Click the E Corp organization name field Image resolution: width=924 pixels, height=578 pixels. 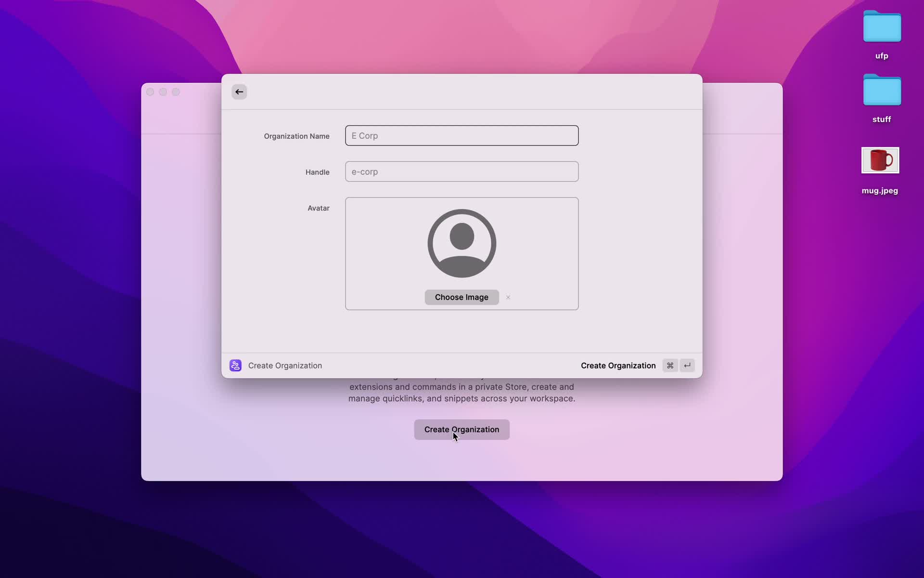(x=462, y=135)
